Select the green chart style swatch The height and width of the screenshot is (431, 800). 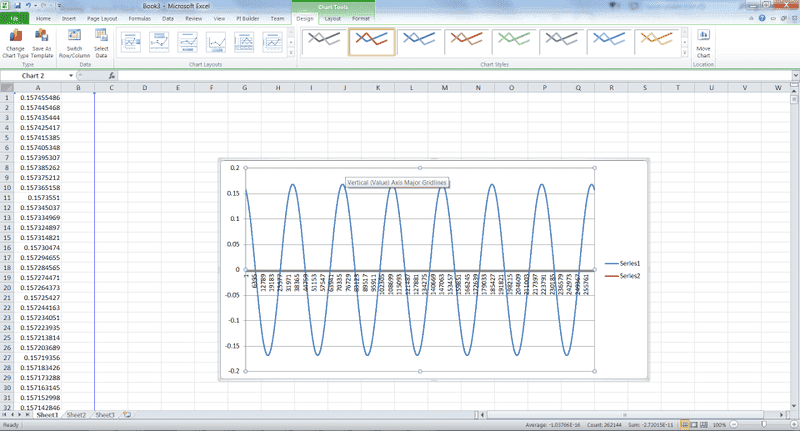[x=514, y=40]
